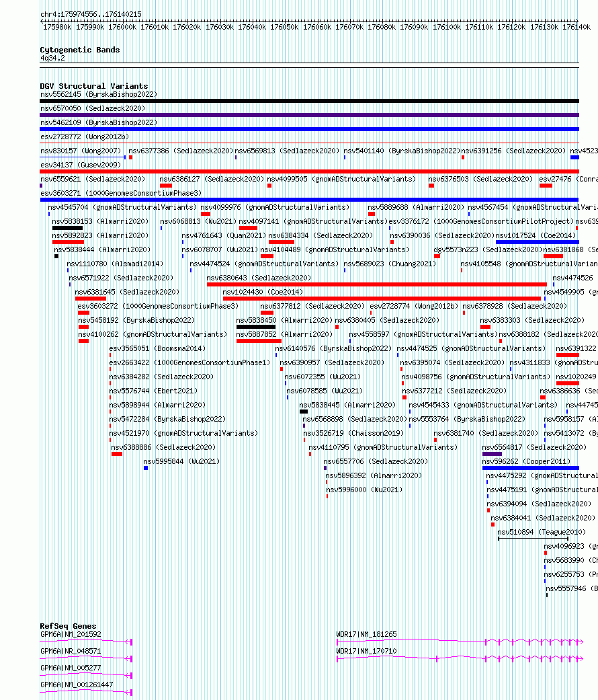Open esv3603271 (1000GenomesConsortiumPhase3) label
Image resolution: width=598 pixels, height=700 pixels.
tap(121, 193)
